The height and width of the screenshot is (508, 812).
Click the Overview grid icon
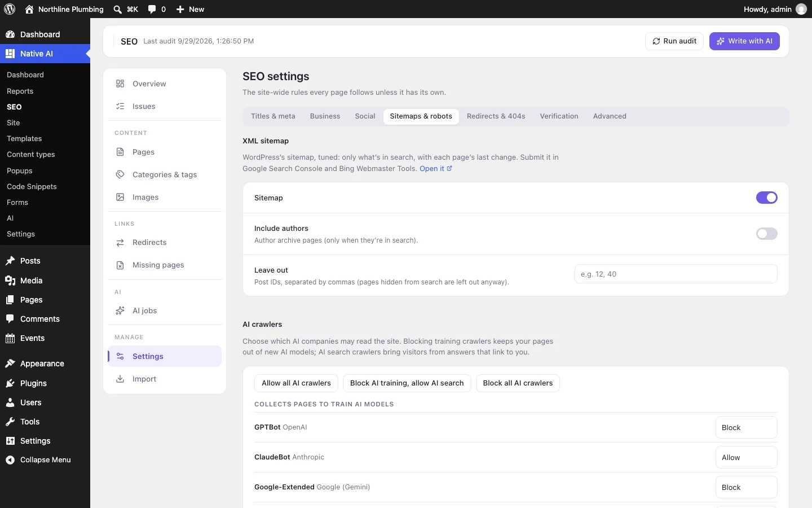click(x=120, y=84)
